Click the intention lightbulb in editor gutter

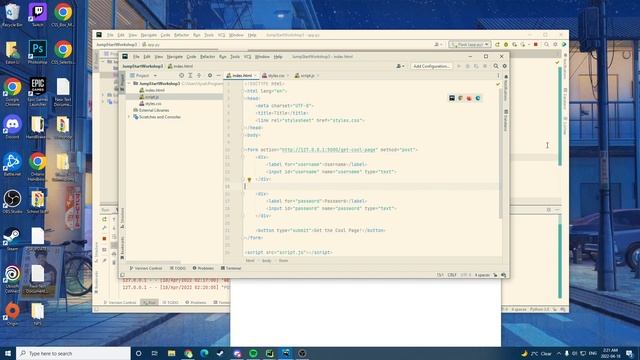249,180
